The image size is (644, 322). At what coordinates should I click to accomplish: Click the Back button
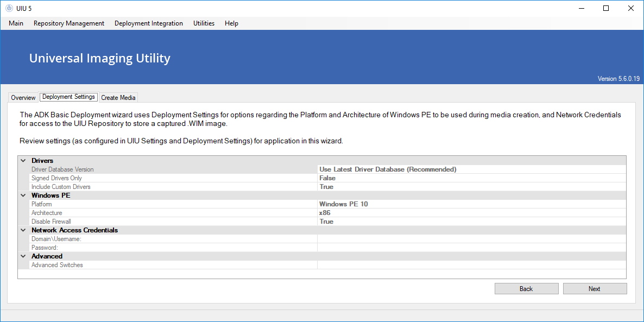coord(526,289)
